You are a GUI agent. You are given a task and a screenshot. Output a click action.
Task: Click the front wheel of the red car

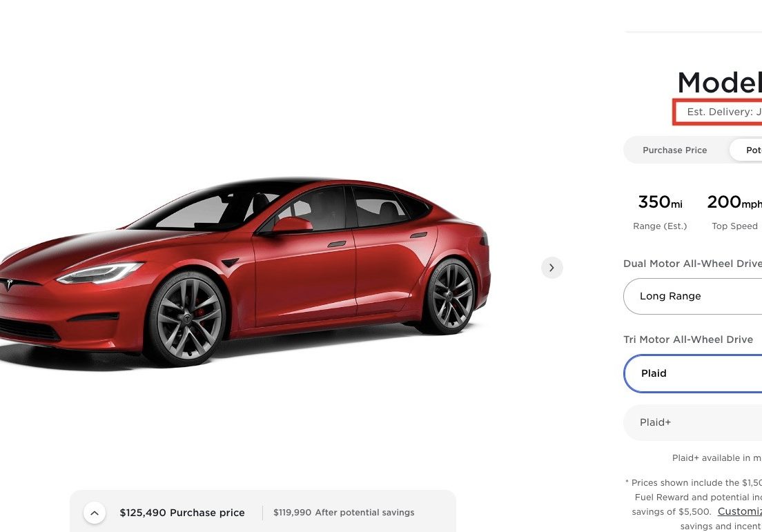pos(186,319)
